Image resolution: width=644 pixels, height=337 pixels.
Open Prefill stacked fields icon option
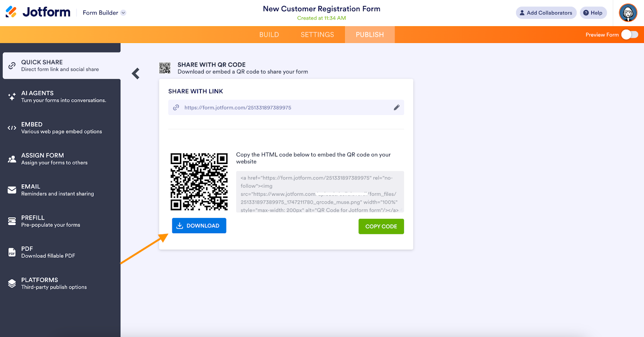coord(12,221)
